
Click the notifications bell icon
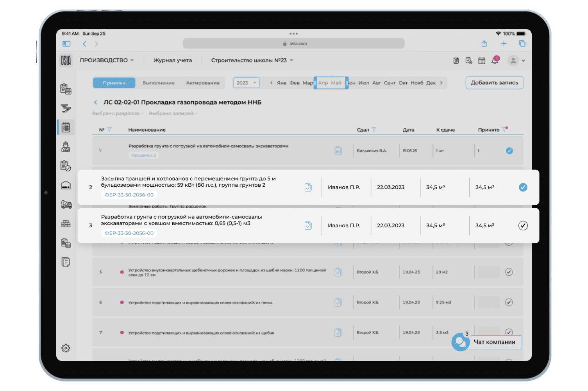coord(495,61)
